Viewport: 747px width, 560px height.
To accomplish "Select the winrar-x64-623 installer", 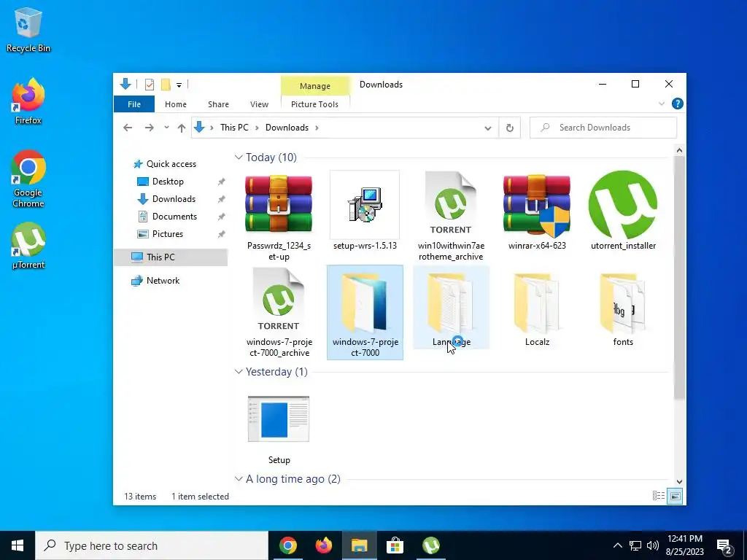I will (x=537, y=211).
